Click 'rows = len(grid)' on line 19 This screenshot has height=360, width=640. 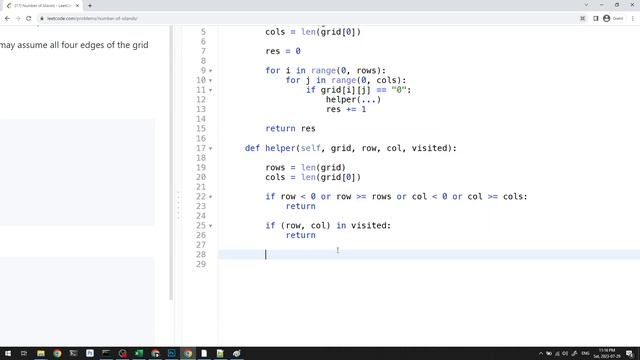[305, 167]
